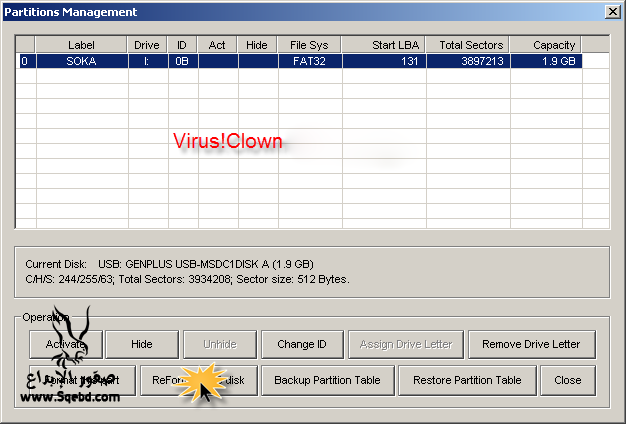Image resolution: width=626 pixels, height=424 pixels.
Task: Click the Hide column header in the table
Action: (x=257, y=45)
